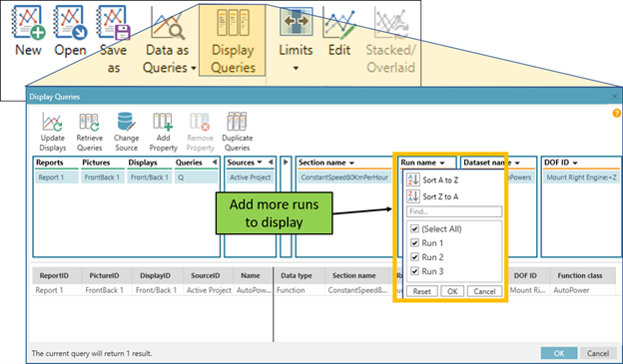Expand the Section name filter dropdown
This screenshot has height=364, width=623.
pos(351,163)
